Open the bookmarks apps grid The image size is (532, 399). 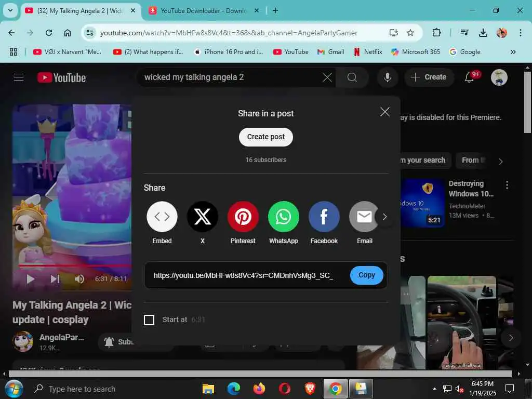click(x=13, y=52)
